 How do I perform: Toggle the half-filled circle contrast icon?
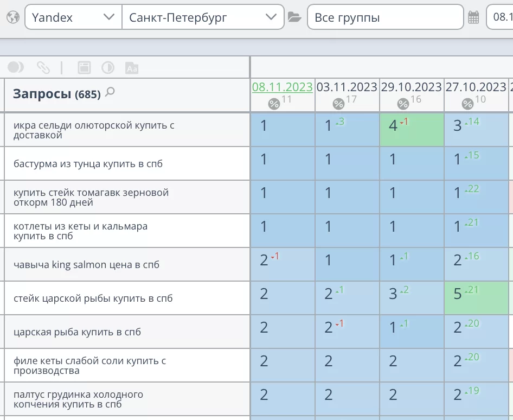point(108,67)
